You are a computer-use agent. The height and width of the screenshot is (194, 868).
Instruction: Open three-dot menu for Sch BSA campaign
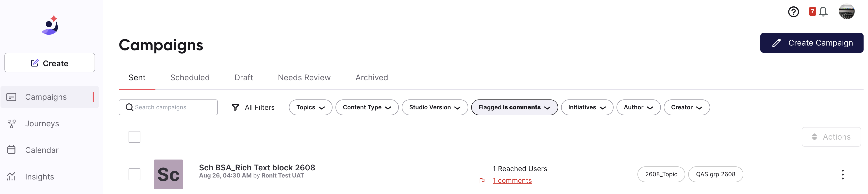tap(842, 175)
